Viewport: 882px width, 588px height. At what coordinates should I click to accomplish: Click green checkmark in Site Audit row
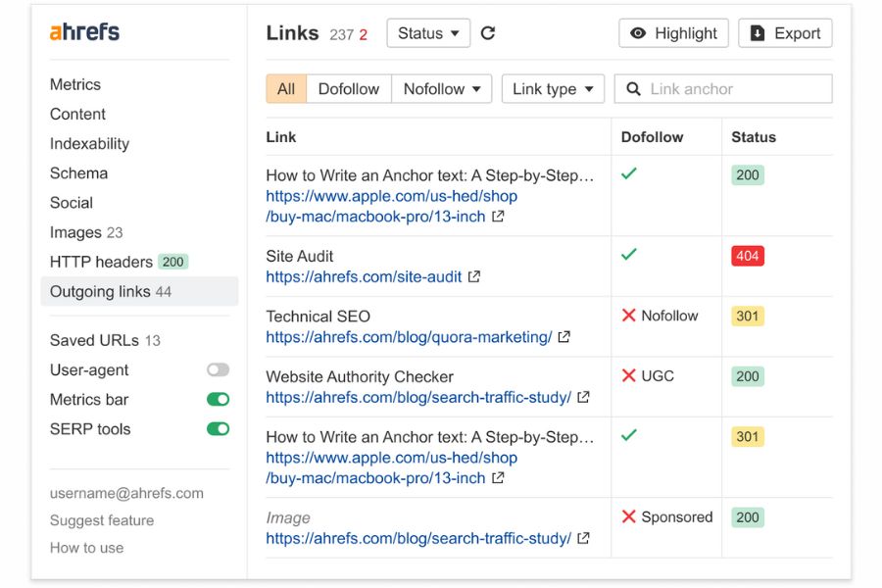629,255
